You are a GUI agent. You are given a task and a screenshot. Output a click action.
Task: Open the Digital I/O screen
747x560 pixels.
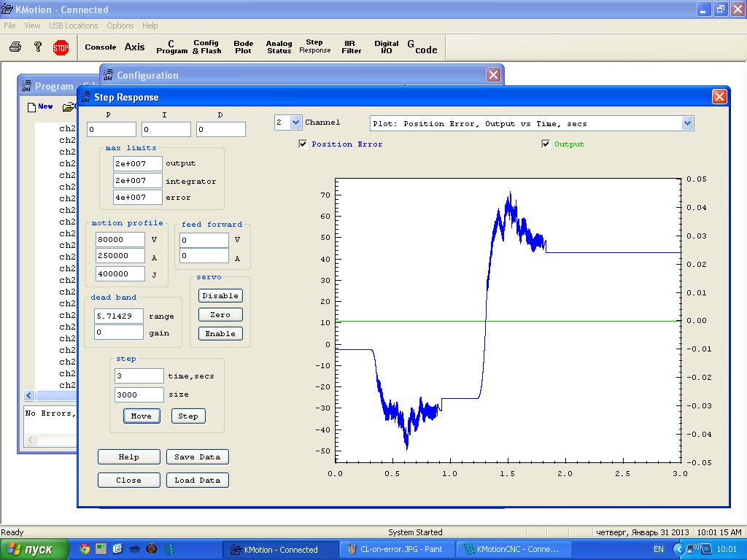(386, 47)
